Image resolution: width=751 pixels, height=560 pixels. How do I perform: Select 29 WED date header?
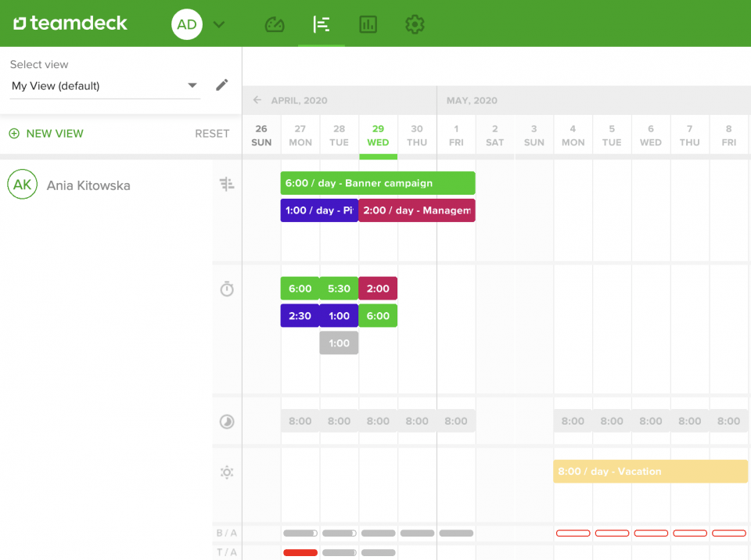click(x=378, y=135)
